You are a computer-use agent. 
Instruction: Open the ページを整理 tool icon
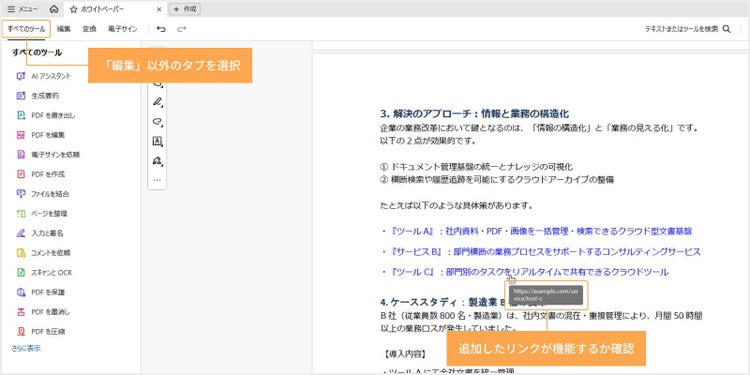tap(21, 213)
